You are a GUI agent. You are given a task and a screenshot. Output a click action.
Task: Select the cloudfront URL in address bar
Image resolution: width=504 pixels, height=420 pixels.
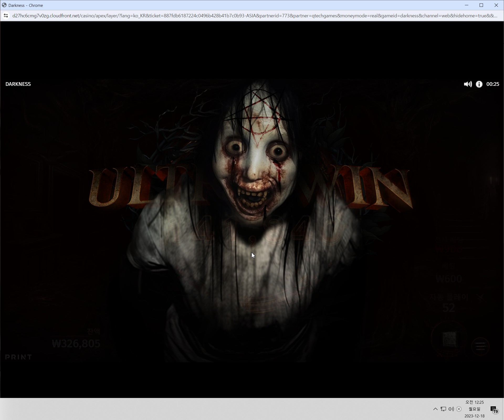(255, 16)
